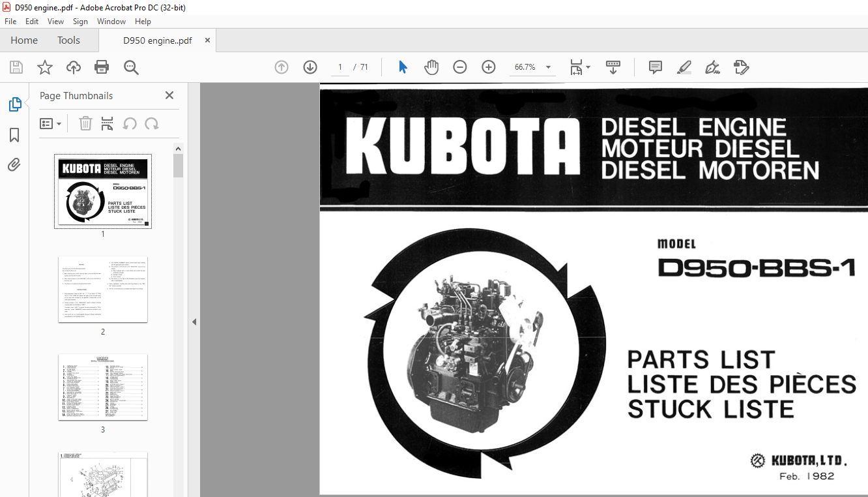Select page 1 thumbnail
The width and height of the screenshot is (868, 497).
(x=103, y=191)
